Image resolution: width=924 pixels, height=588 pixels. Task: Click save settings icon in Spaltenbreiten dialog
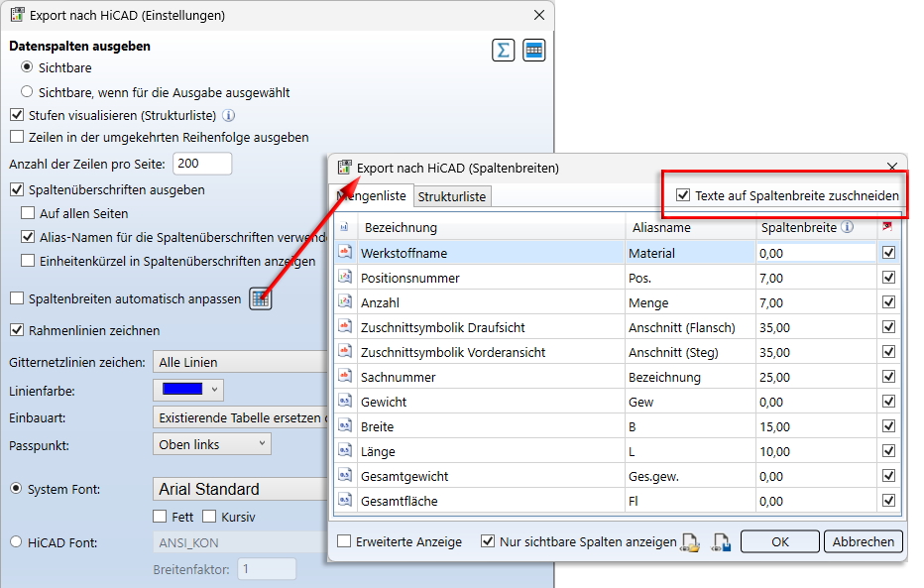(x=722, y=542)
